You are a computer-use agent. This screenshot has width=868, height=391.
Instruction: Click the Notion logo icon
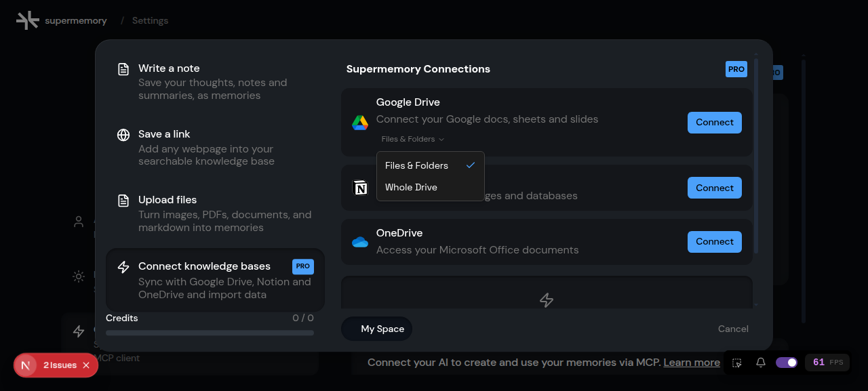360,188
